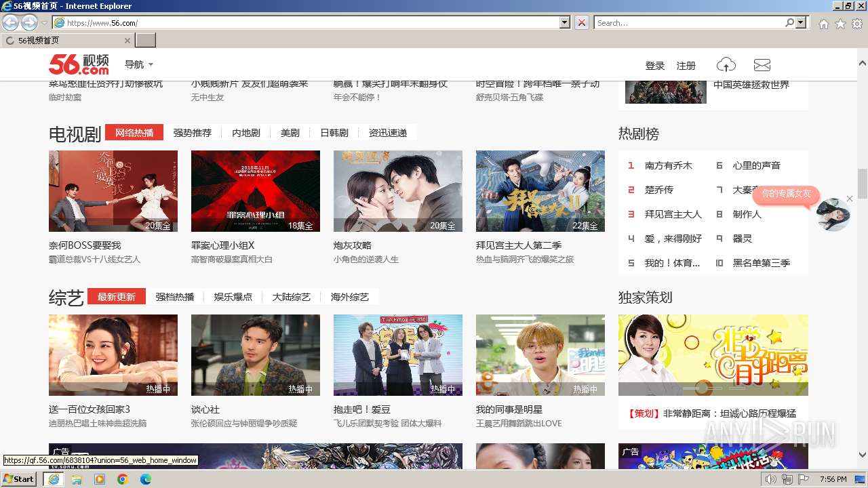868x488 pixels.
Task: Open 非常静距离：坦诚心路历程 headline link
Action: (x=730, y=413)
